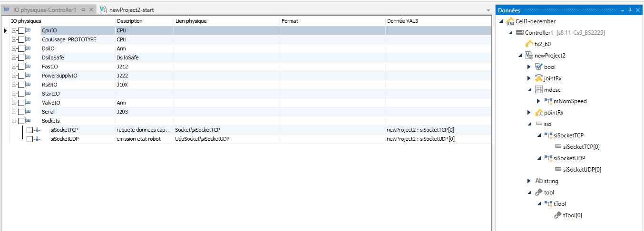Tick the siSocketTCP row checkbox
Screen dimensions: 644x231
coord(30,130)
